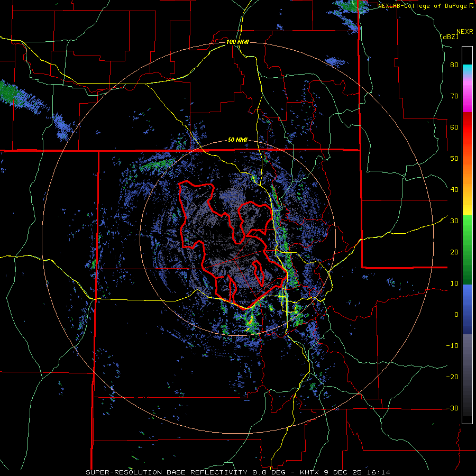Click the 50 dBZ label on the scale
Image resolution: width=476 pixels, height=476 pixels.
[454, 159]
